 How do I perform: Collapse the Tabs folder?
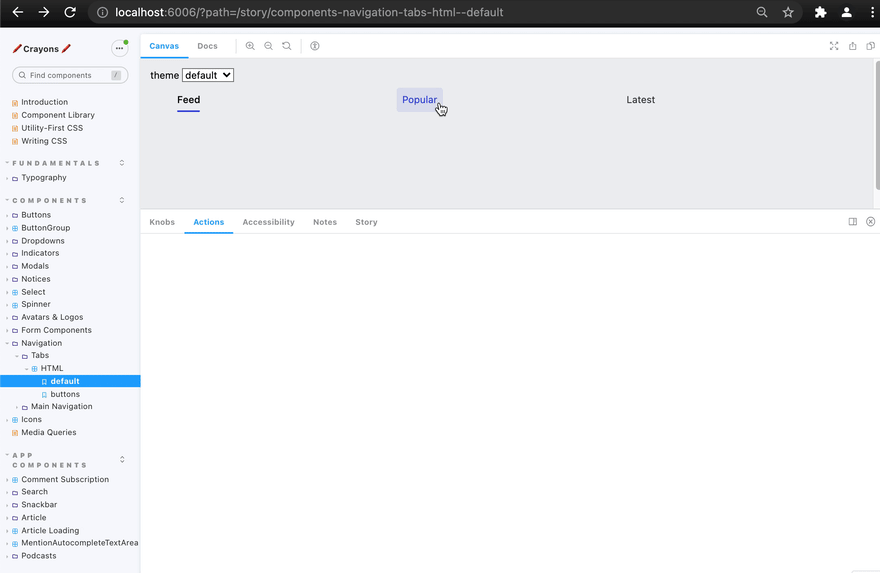40,355
